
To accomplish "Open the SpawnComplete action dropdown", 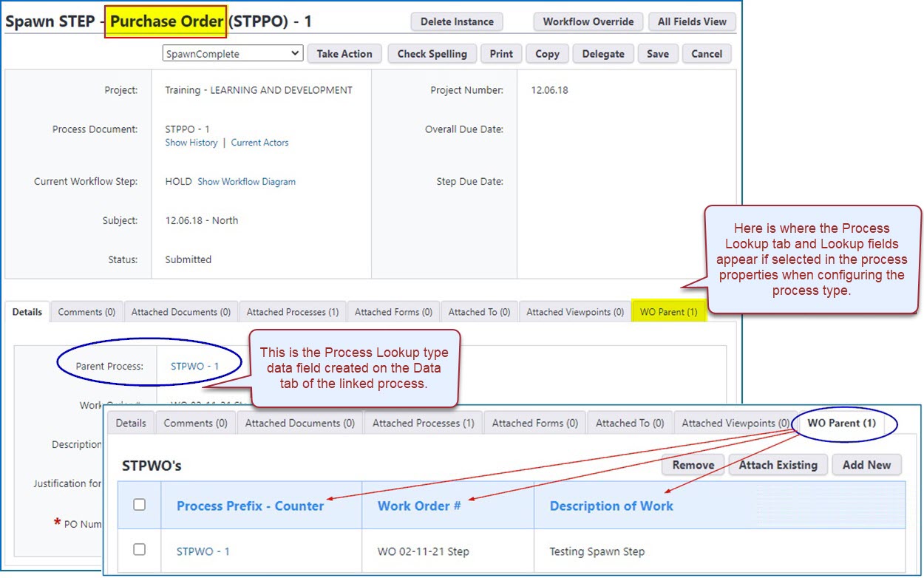I will click(x=232, y=54).
